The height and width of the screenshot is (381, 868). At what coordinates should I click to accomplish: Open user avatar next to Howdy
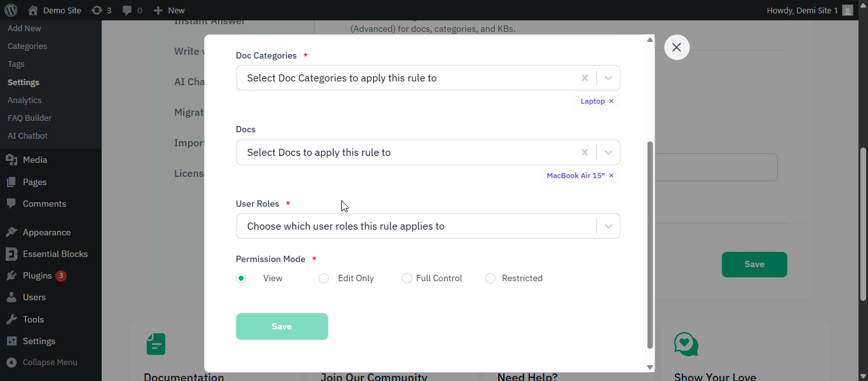(x=848, y=10)
